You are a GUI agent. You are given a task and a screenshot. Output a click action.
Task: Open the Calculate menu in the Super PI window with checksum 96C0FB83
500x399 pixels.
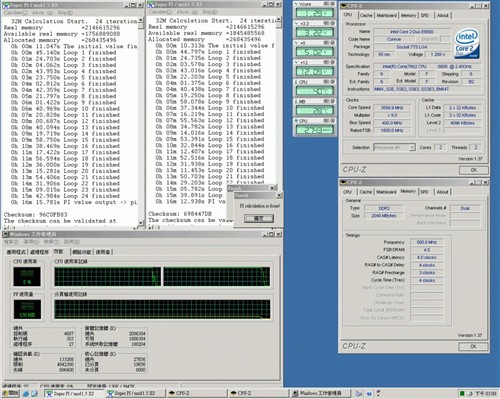16,13
